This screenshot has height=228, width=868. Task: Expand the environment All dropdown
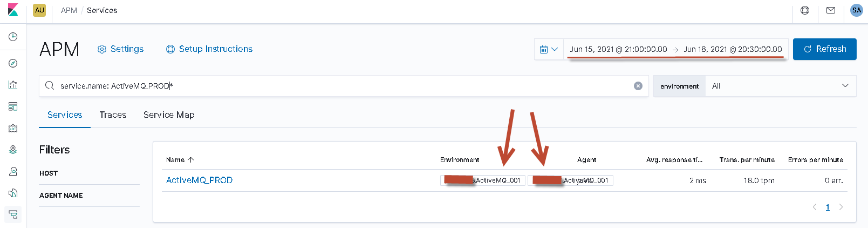click(x=781, y=86)
